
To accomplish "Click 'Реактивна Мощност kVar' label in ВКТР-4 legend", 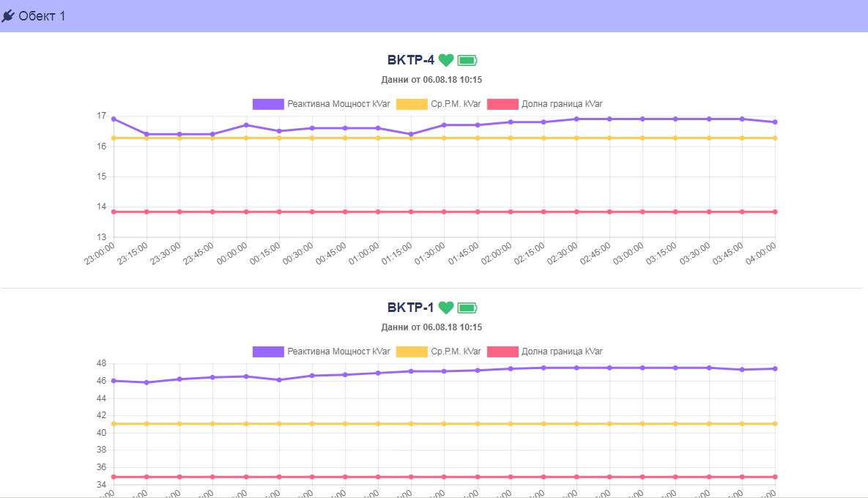I will point(339,104).
